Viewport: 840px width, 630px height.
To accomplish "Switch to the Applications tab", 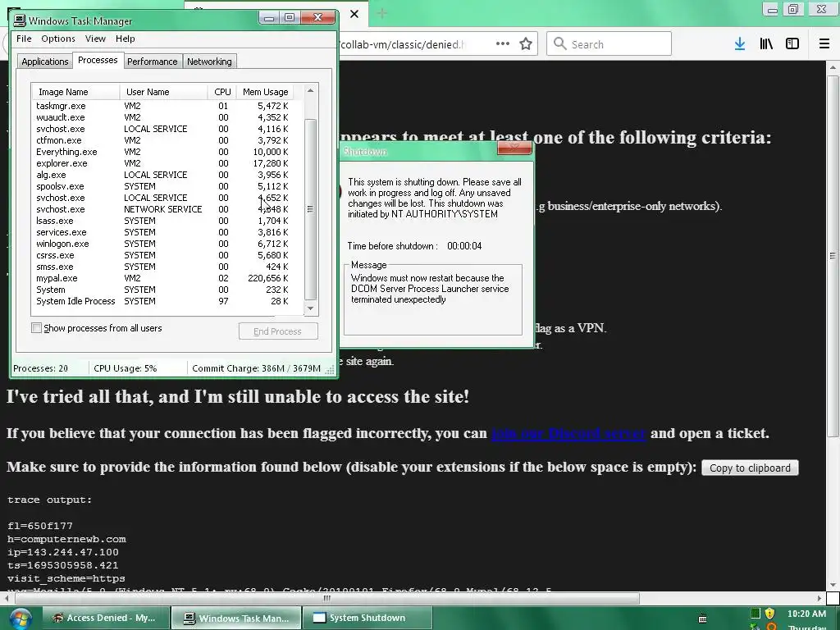I will 44,61.
